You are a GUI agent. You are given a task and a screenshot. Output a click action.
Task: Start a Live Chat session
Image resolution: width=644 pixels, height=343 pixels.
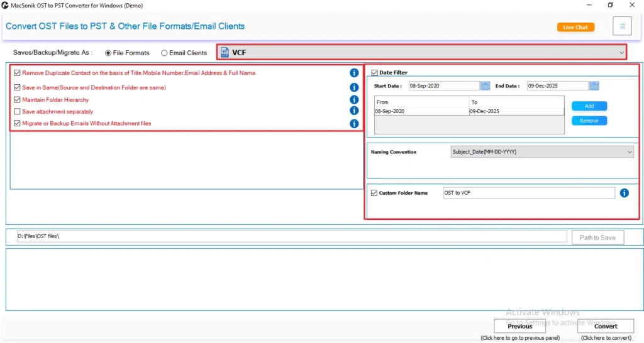[x=575, y=27]
